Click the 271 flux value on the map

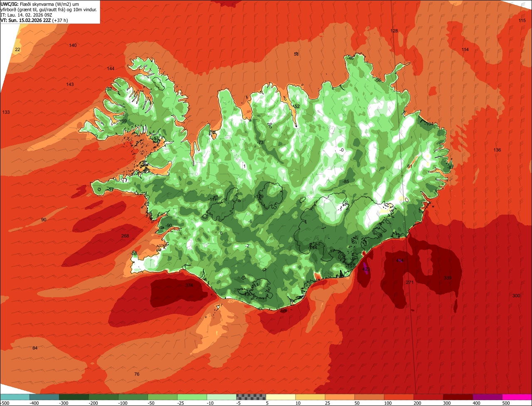tap(410, 282)
